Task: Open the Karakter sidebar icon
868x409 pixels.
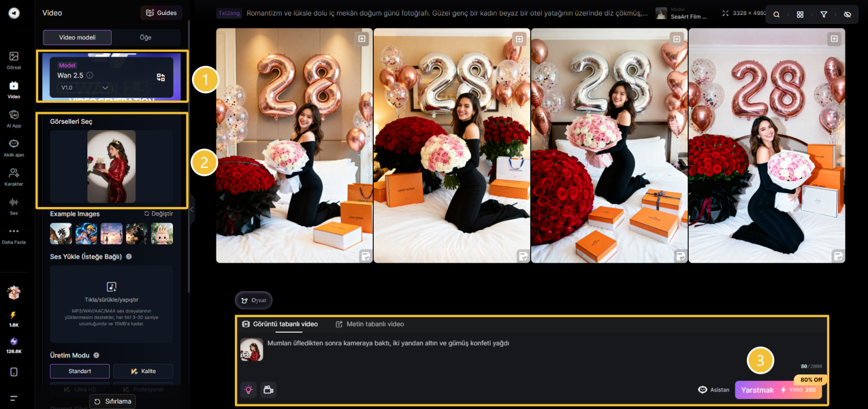Action: point(14,176)
